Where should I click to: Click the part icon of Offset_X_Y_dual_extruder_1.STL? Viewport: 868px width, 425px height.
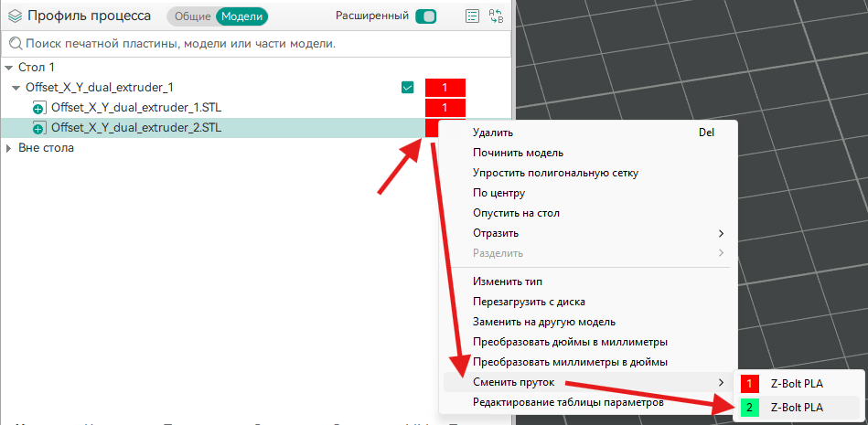click(38, 107)
